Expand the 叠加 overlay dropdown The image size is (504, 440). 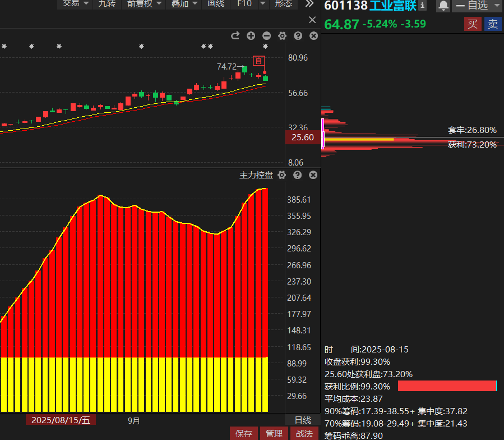click(184, 4)
